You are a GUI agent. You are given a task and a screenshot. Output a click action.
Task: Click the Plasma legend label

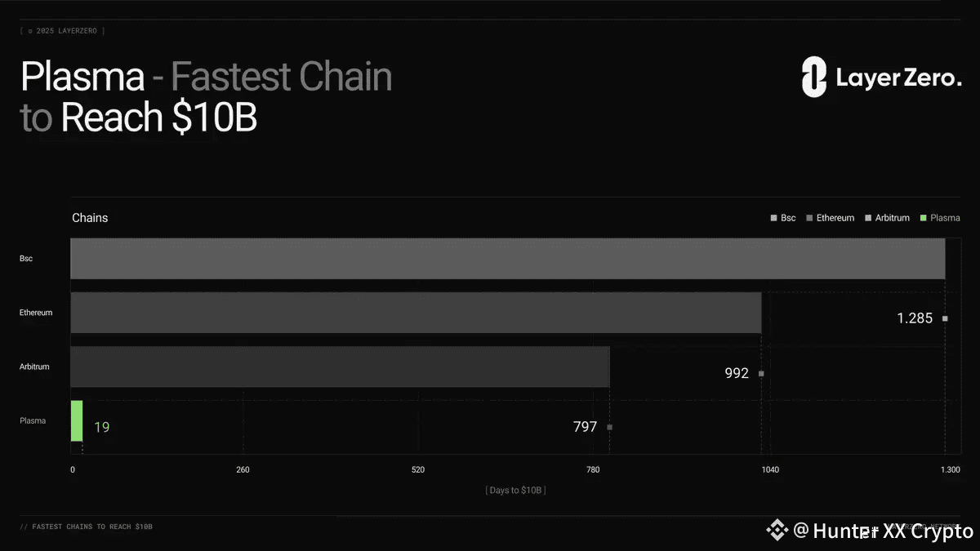pos(945,218)
